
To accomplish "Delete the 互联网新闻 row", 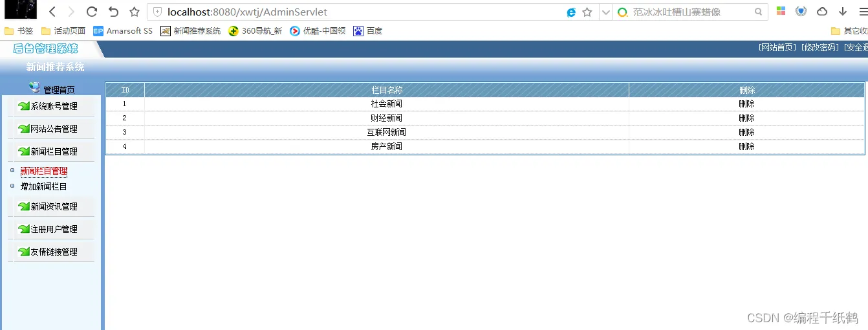I will [x=747, y=132].
